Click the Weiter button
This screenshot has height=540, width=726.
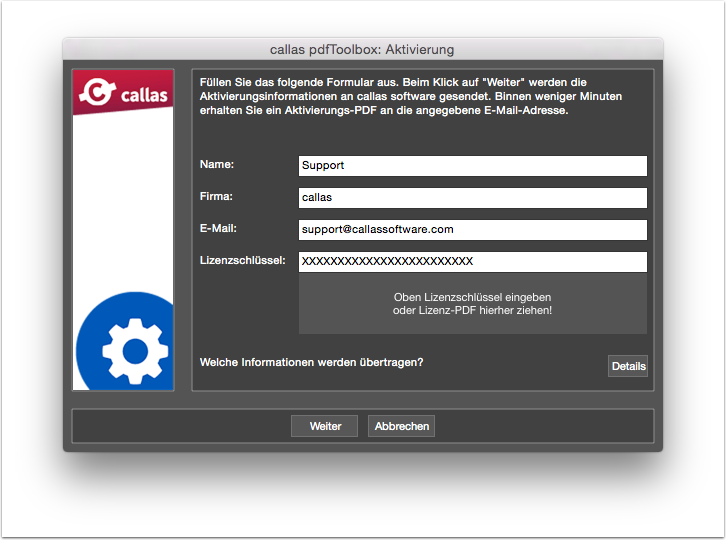tap(324, 426)
